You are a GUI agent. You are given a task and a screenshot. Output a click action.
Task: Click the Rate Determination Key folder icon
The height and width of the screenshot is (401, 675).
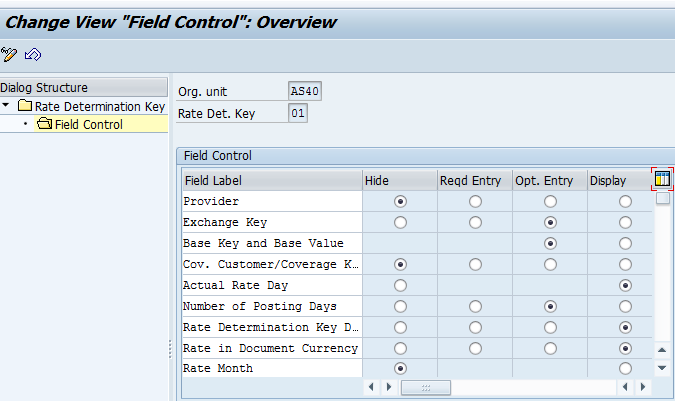(x=25, y=106)
